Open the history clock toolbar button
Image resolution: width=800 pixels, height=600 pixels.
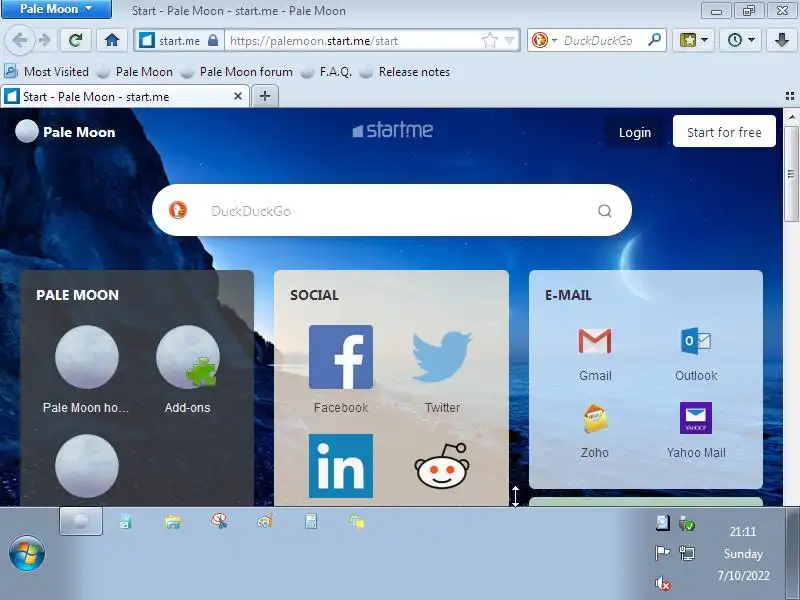coord(740,40)
